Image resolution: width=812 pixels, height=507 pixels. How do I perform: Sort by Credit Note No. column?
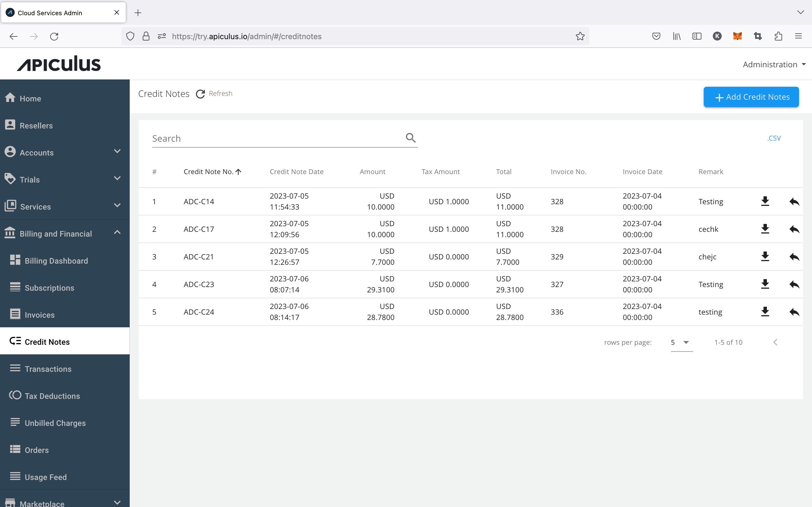pos(212,171)
